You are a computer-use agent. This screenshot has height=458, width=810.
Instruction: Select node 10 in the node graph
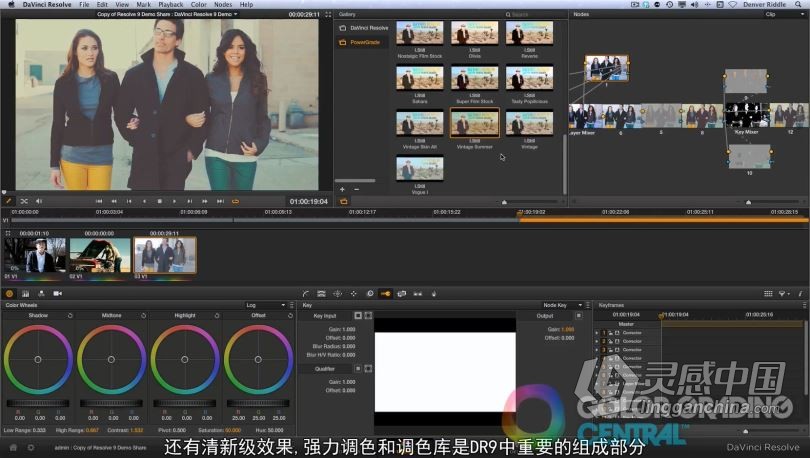pyautogui.click(x=749, y=157)
